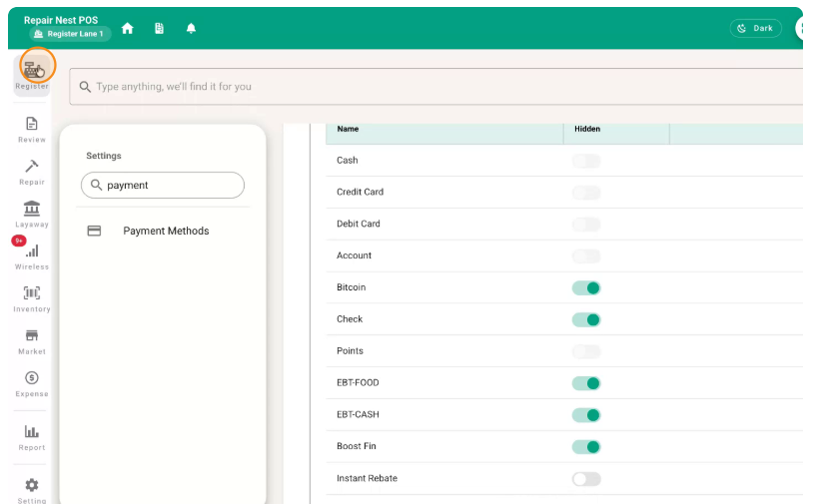Click the Register Lane 1 badge
The image size is (813, 504).
coord(70,34)
